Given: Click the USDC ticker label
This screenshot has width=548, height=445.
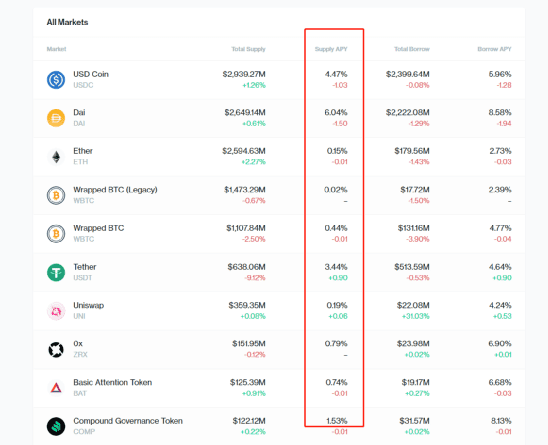Looking at the screenshot, I should [83, 85].
